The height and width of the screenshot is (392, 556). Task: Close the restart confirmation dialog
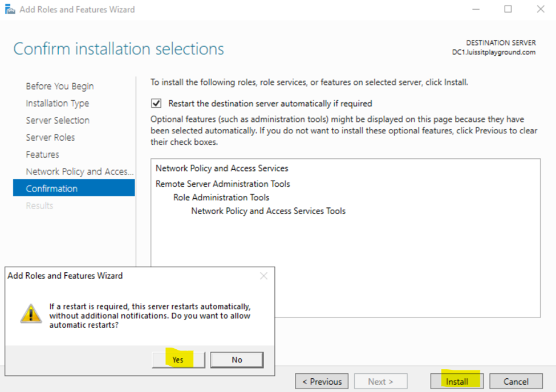(263, 276)
